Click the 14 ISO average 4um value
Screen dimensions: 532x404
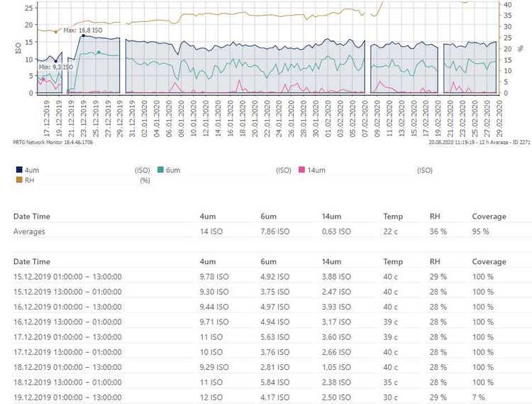(211, 231)
